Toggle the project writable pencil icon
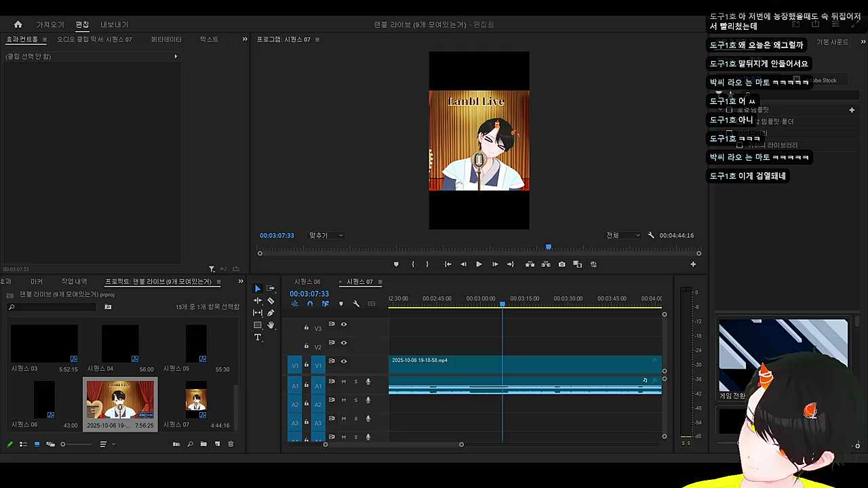Viewport: 868px width, 488px height. (x=9, y=445)
